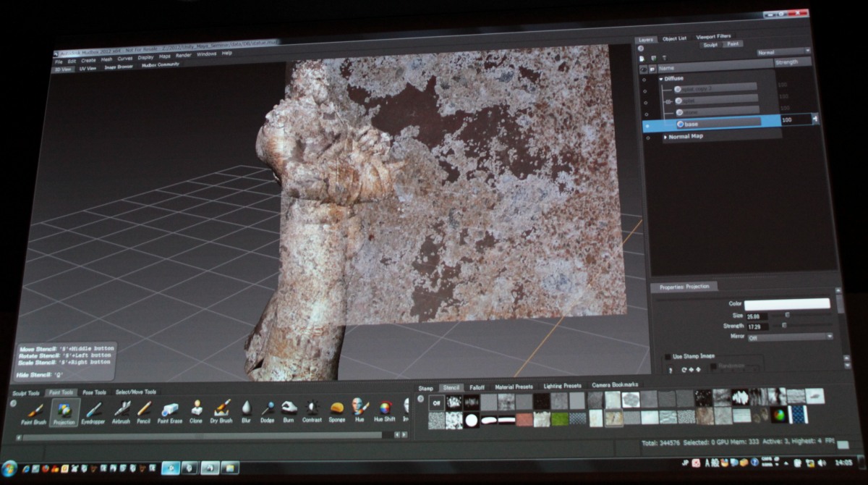Expand the Normal Map layer group

[x=665, y=136]
